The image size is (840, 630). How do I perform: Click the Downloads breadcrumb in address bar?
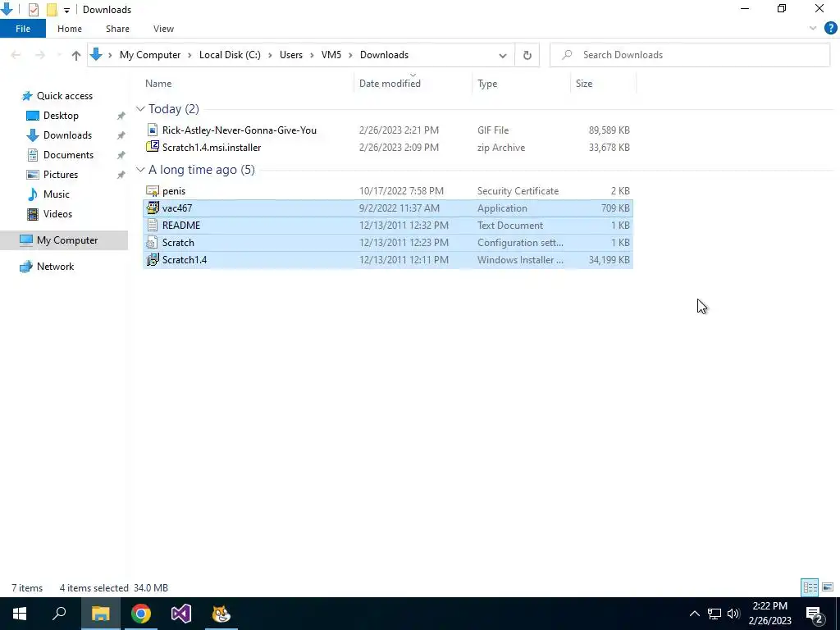[x=384, y=55]
